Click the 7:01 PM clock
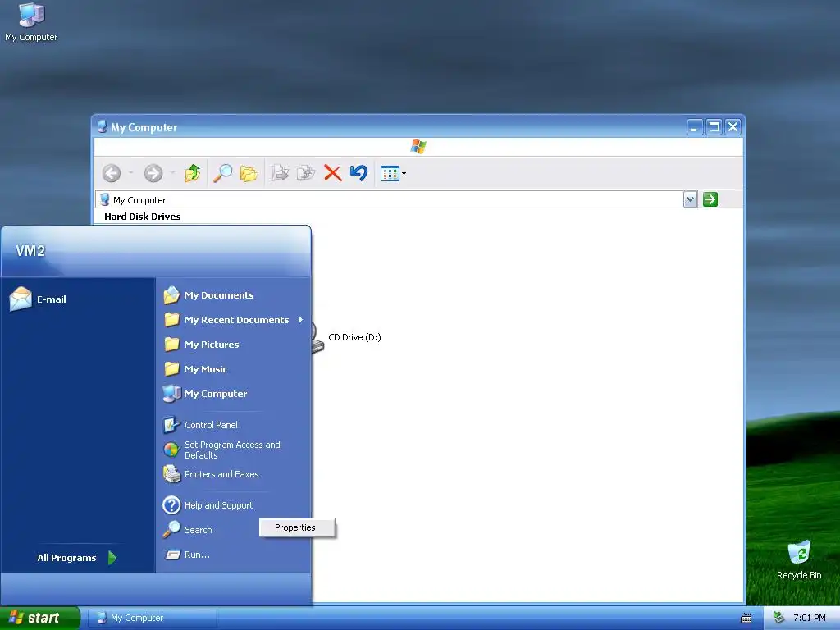840x630 pixels. coord(810,618)
